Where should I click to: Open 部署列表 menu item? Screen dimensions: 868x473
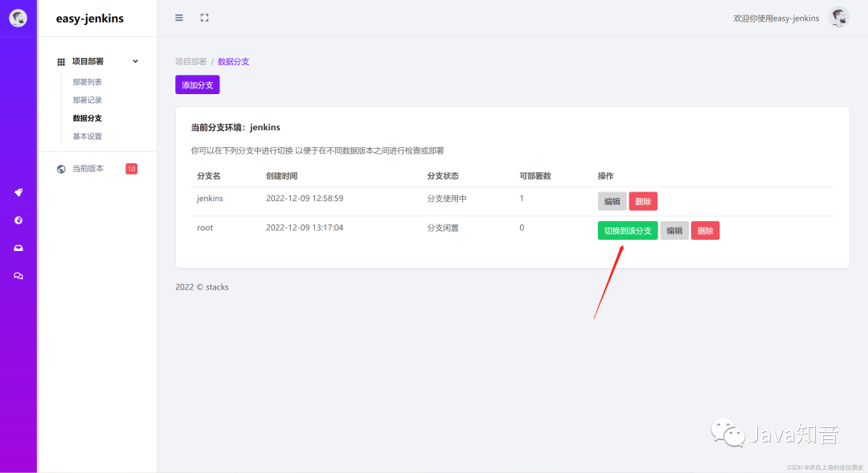[87, 82]
